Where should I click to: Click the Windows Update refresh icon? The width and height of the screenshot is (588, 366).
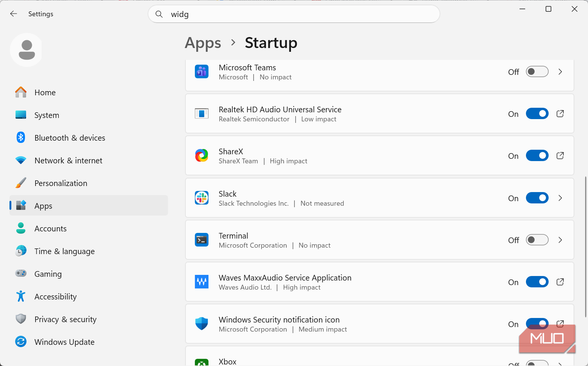pyautogui.click(x=21, y=342)
